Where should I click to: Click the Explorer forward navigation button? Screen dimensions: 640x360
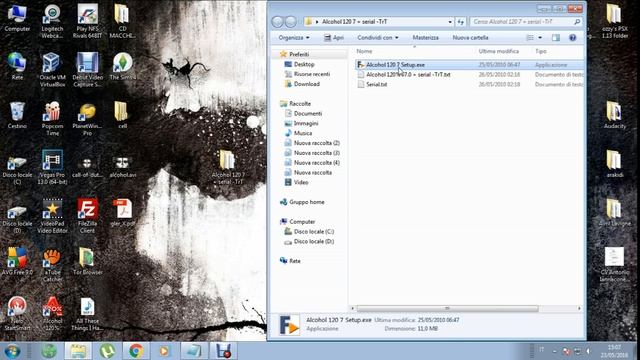[291, 22]
